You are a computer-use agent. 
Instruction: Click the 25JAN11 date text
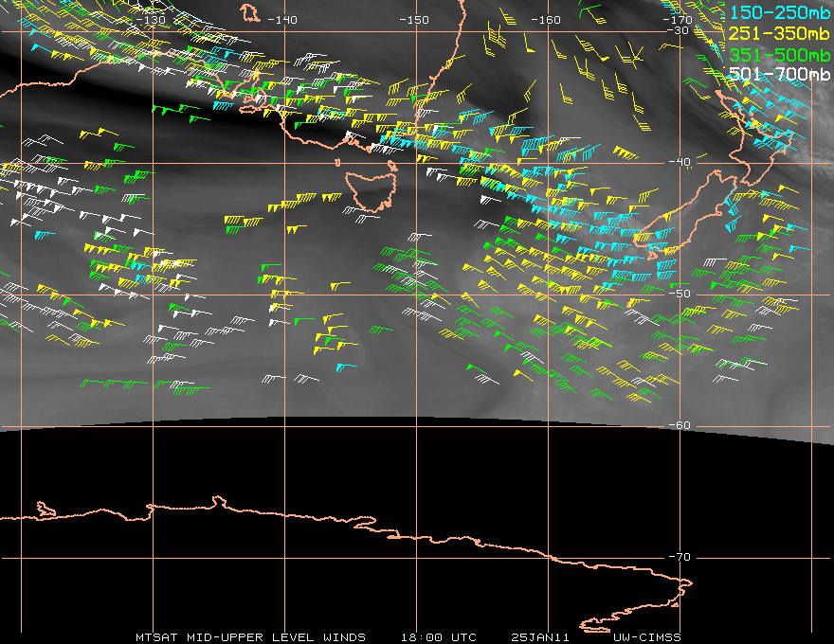540,637
